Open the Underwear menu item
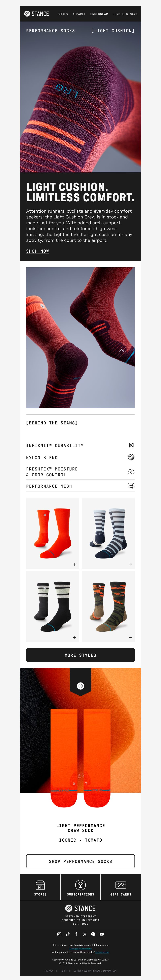 tap(99, 14)
